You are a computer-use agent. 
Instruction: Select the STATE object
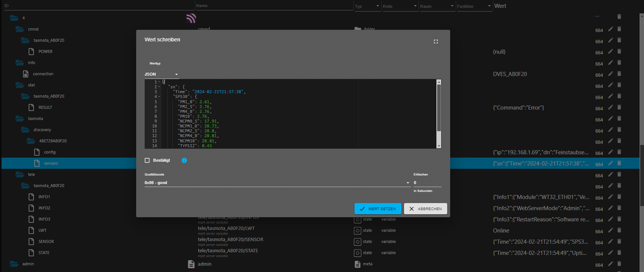tap(44, 253)
